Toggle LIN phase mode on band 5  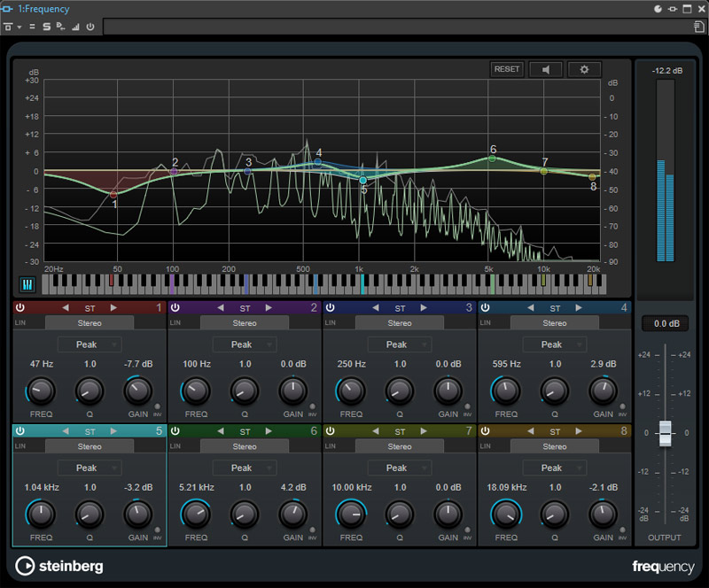[19, 446]
